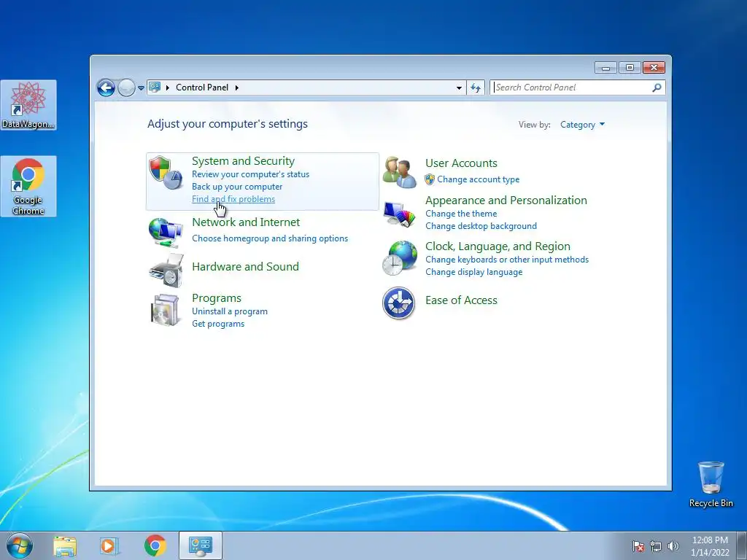Click the Action Center flag tray icon
The height and width of the screenshot is (560, 747).
click(638, 546)
